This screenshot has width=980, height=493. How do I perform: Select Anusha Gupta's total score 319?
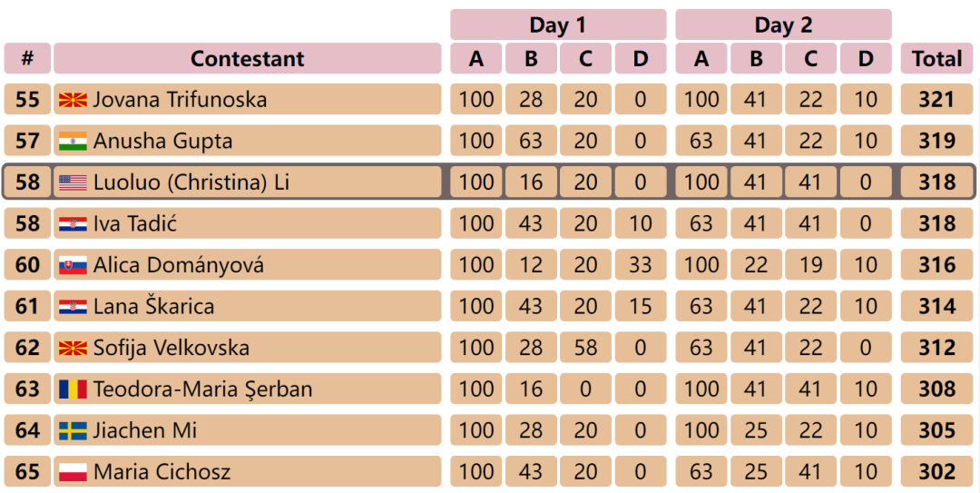coord(936,141)
